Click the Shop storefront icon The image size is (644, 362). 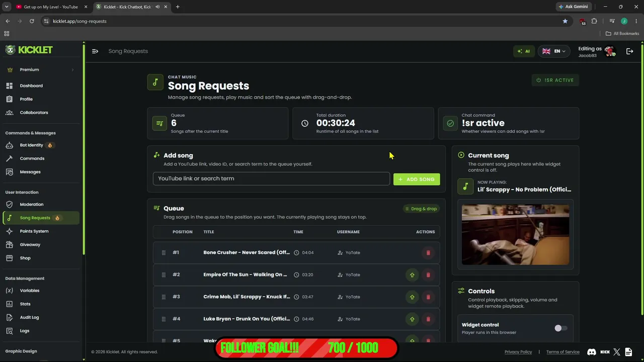pos(9,258)
